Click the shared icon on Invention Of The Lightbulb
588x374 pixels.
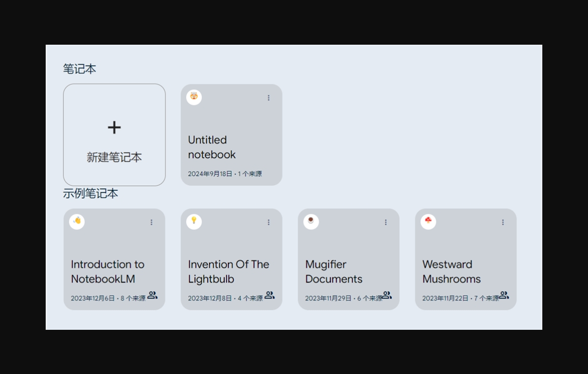pos(270,296)
